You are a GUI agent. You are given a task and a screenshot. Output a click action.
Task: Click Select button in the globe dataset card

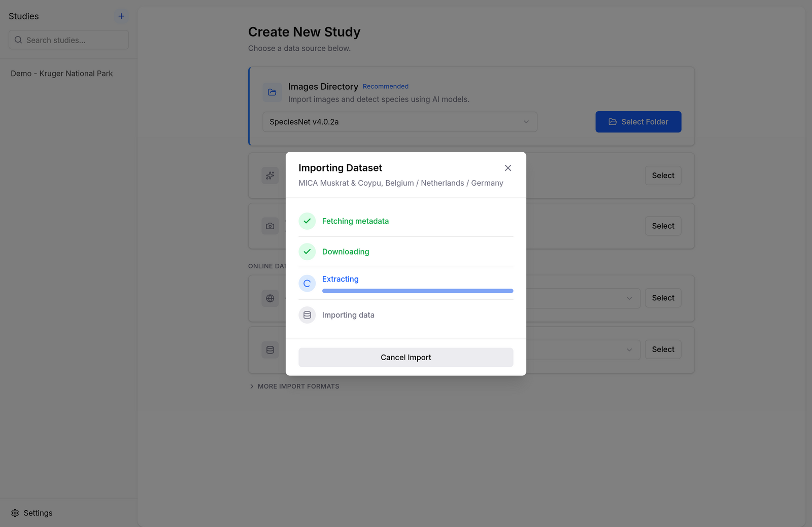663,298
